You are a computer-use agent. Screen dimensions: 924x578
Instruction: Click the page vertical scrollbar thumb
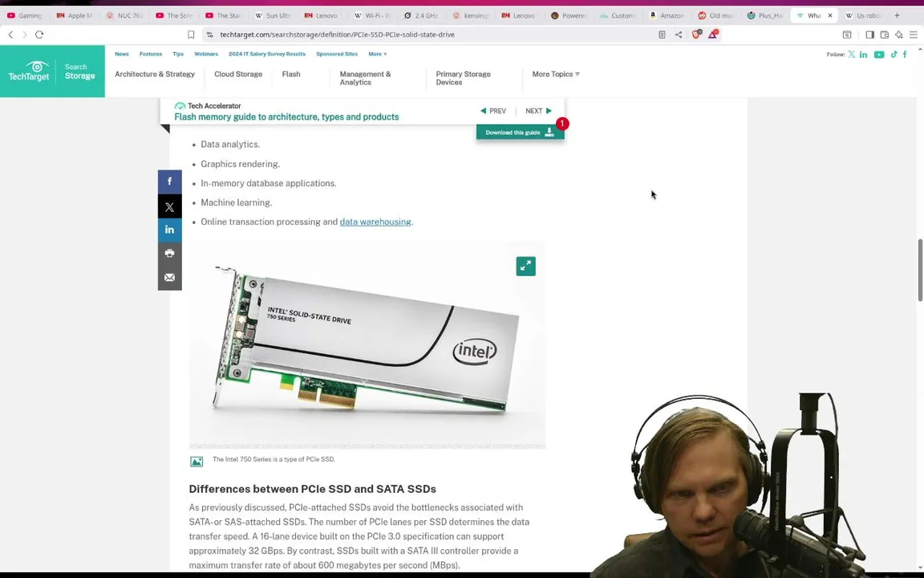tap(919, 271)
